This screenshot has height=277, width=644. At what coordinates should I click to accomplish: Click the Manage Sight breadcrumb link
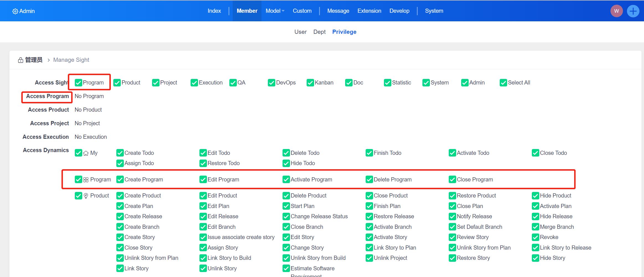pyautogui.click(x=71, y=60)
